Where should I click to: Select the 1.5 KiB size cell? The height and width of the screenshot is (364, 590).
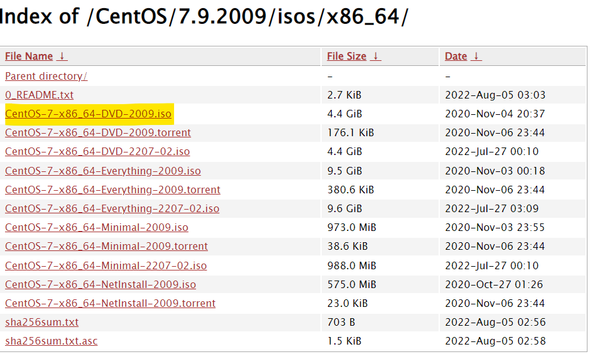click(x=344, y=341)
